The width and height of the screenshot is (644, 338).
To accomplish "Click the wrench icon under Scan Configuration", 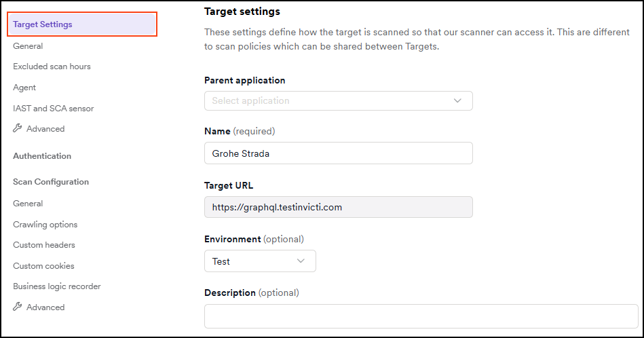I will (x=18, y=307).
